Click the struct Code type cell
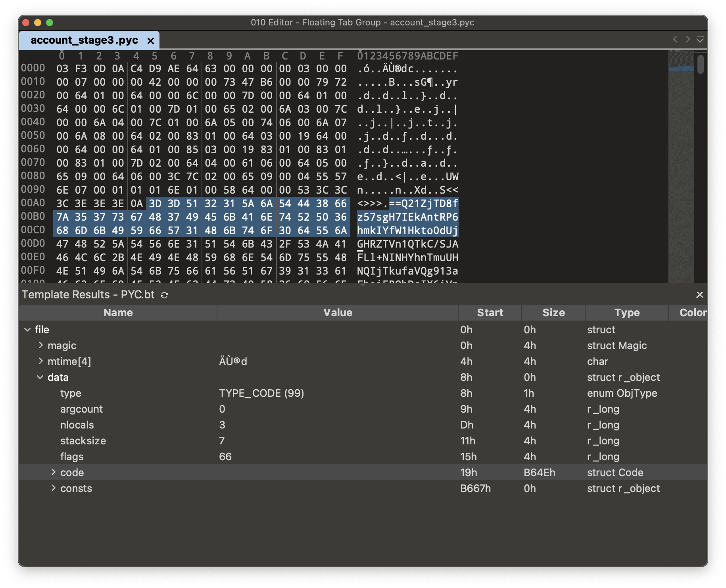 [x=615, y=473]
